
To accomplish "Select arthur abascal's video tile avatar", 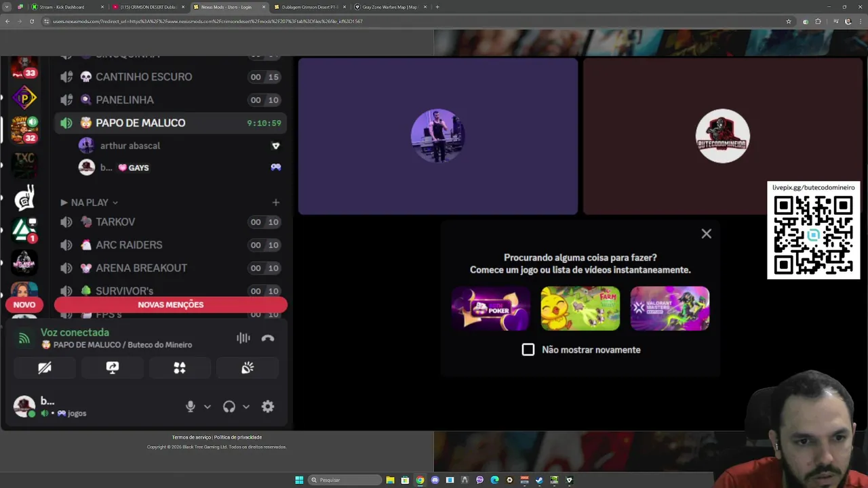I will pyautogui.click(x=438, y=136).
